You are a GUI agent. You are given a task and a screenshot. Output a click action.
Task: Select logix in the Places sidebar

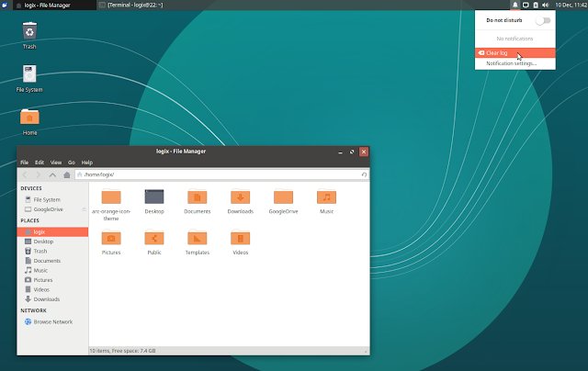click(x=52, y=232)
